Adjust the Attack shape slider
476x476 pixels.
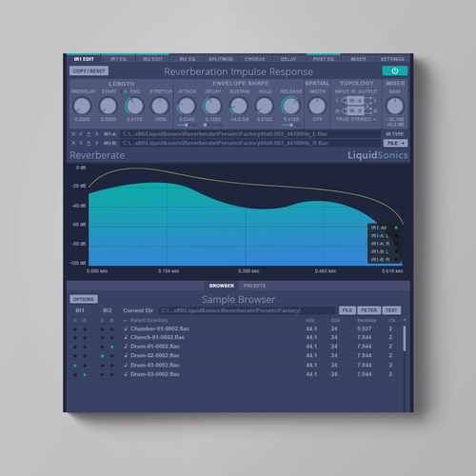(x=187, y=125)
